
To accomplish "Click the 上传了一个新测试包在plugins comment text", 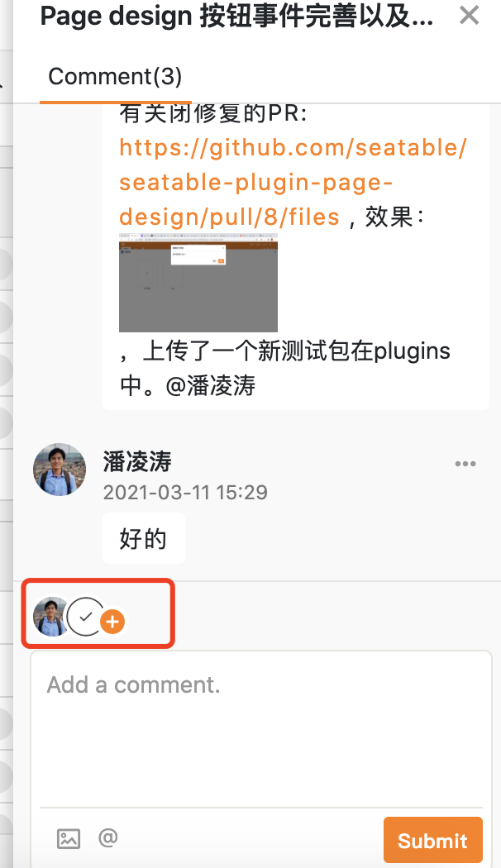I will point(297,351).
